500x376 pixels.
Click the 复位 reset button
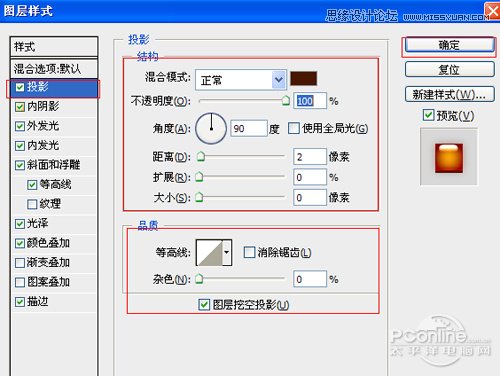pos(449,70)
